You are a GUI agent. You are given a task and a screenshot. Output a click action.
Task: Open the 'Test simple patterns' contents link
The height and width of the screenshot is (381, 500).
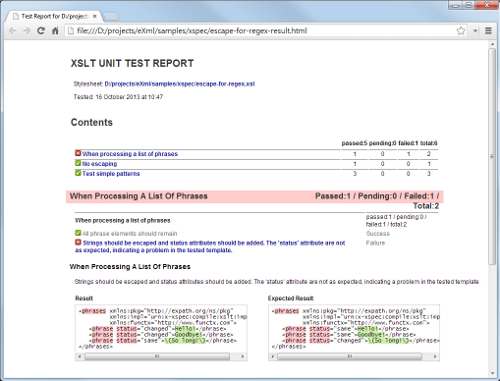tap(111, 174)
